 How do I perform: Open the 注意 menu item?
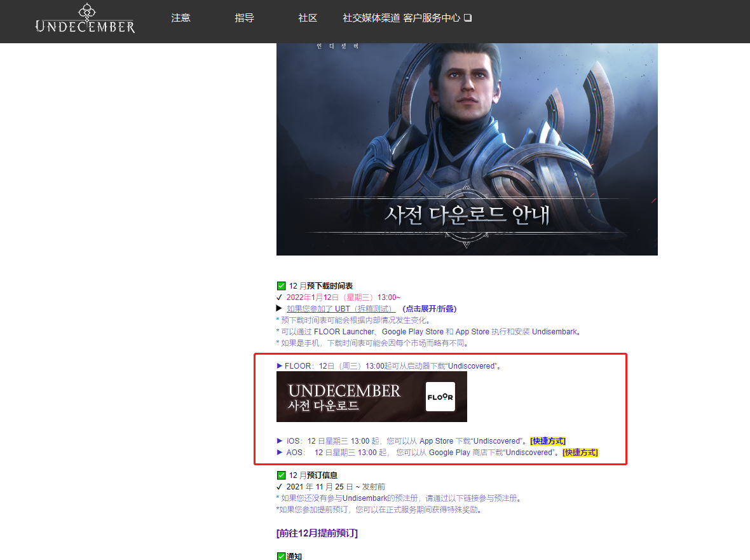point(181,18)
